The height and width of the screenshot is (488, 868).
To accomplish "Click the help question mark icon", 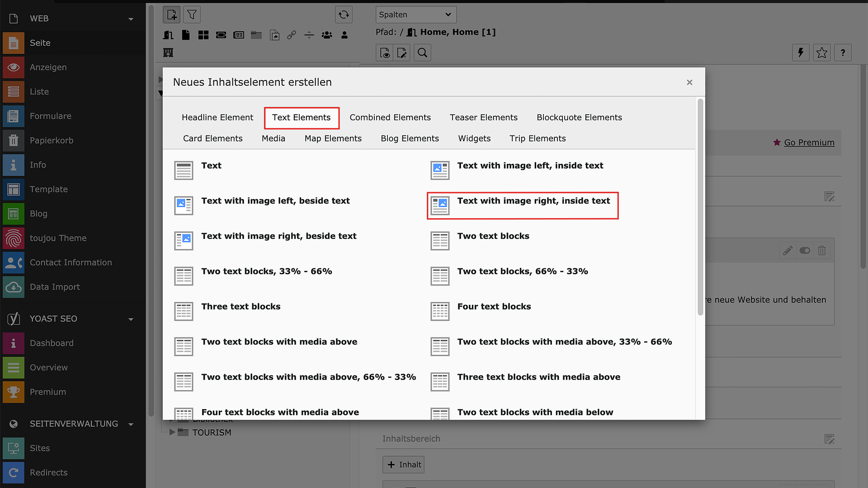I will pyautogui.click(x=843, y=53).
